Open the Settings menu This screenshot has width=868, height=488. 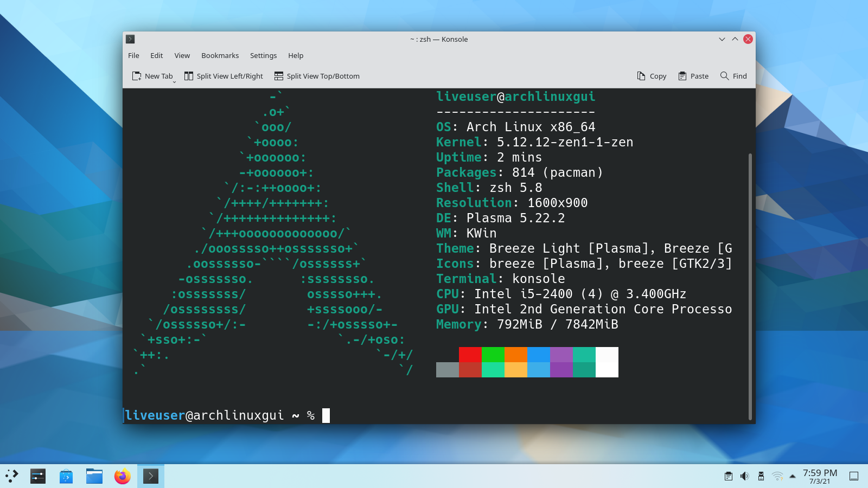tap(263, 55)
